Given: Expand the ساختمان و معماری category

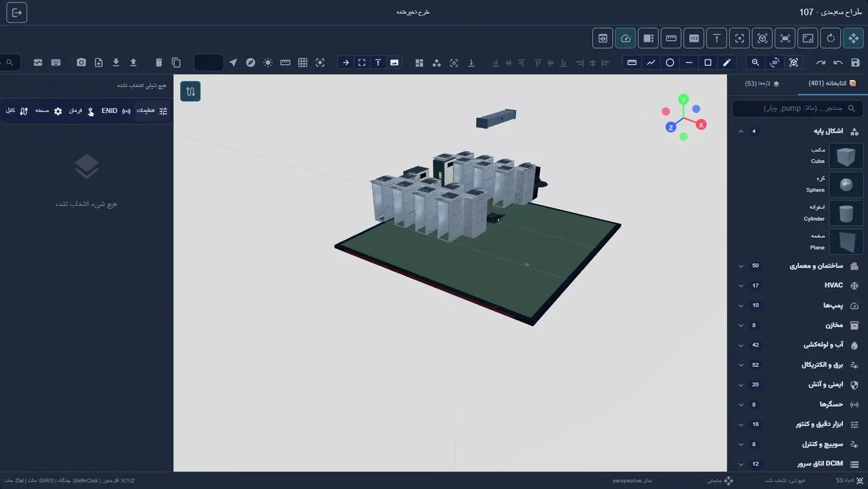Looking at the screenshot, I should pyautogui.click(x=798, y=266).
